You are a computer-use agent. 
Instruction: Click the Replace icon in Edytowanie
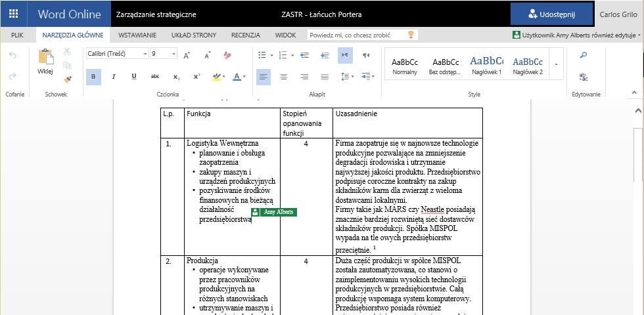pos(584,77)
